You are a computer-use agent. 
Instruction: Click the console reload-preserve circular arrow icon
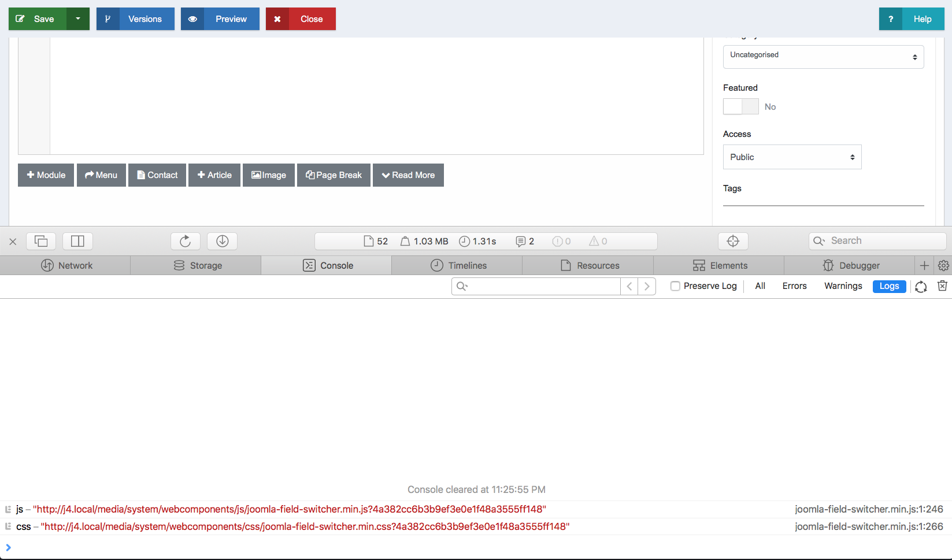921,286
